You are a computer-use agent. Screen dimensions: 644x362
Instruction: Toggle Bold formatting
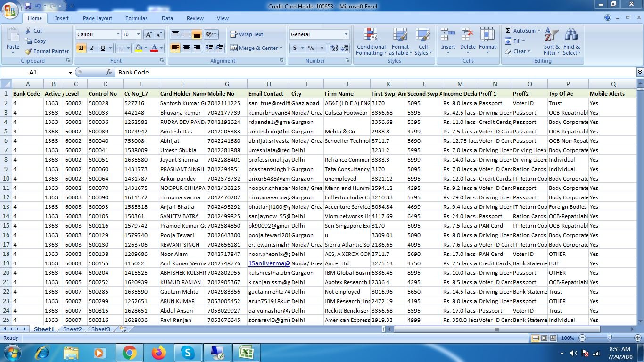[81, 48]
